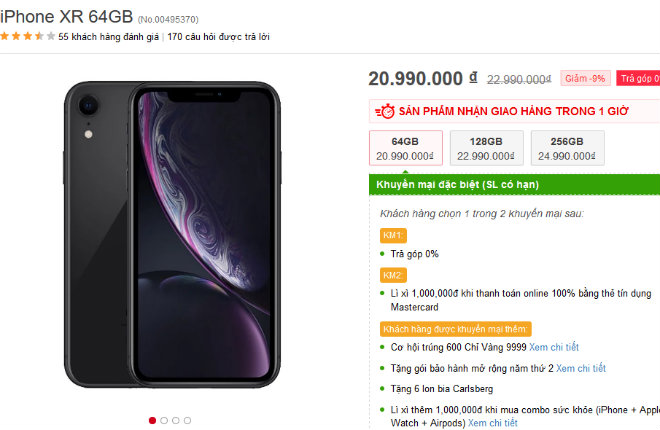
Task: Open the 55 customer reviews link
Action: (108, 37)
